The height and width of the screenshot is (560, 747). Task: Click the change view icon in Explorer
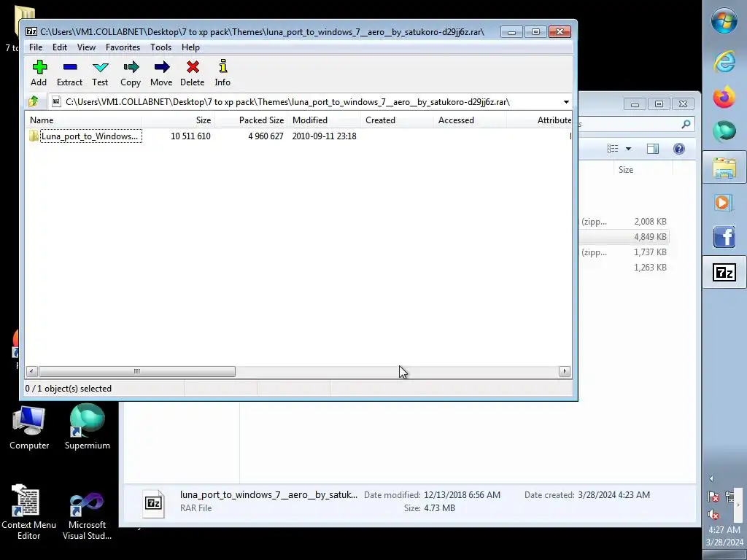(x=613, y=149)
